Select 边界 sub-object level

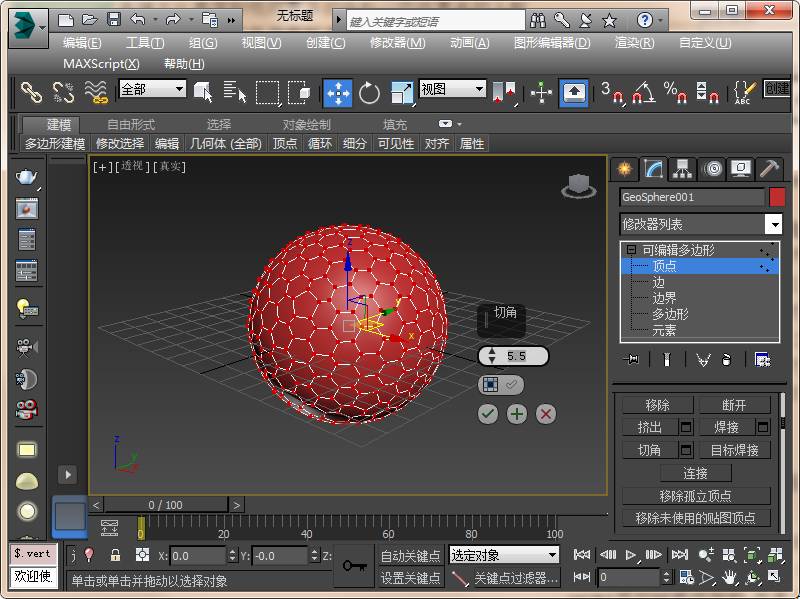pyautogui.click(x=664, y=298)
